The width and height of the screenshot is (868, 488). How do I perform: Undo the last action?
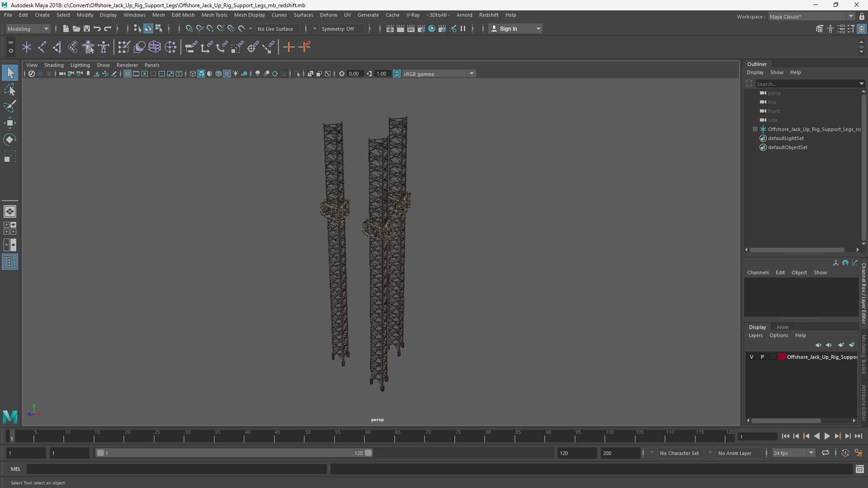97,28
